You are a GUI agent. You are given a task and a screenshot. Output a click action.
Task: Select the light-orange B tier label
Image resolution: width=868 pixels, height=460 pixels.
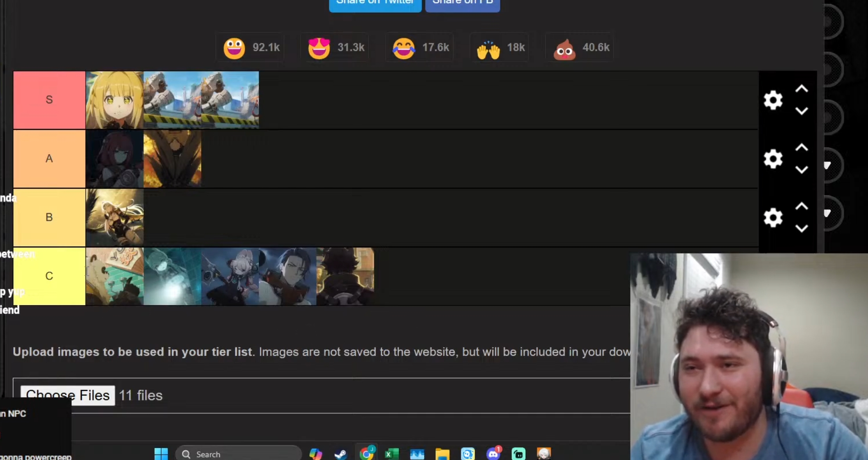(x=49, y=217)
